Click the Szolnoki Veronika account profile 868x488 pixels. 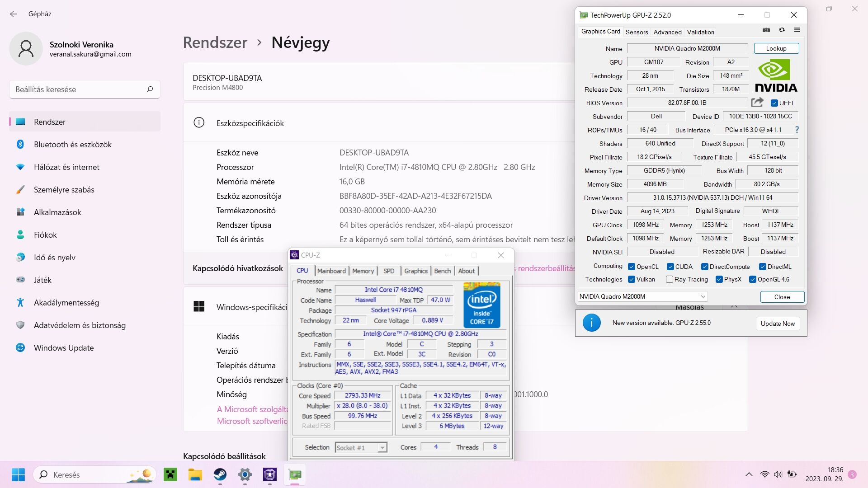(71, 49)
